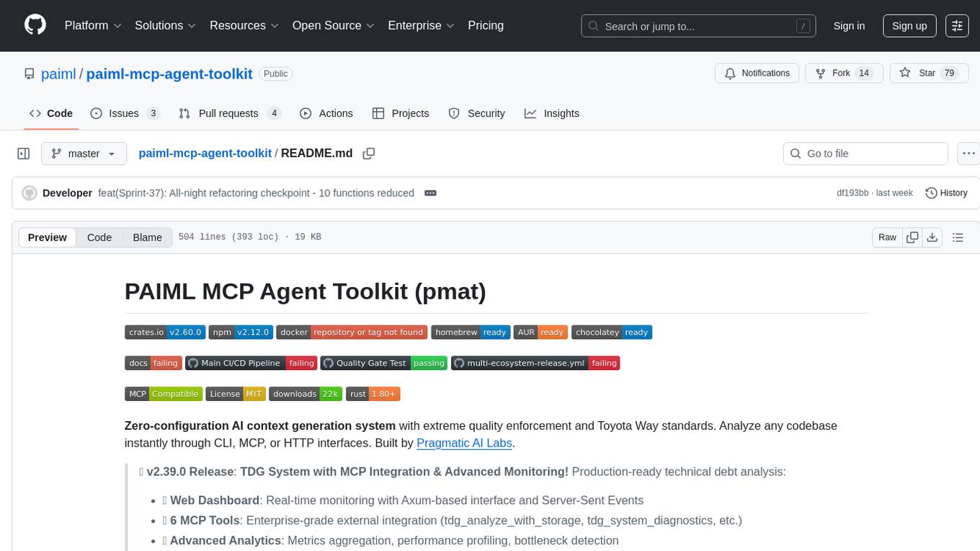Click the License MIT badge
Image resolution: width=980 pixels, height=551 pixels.
(x=236, y=394)
